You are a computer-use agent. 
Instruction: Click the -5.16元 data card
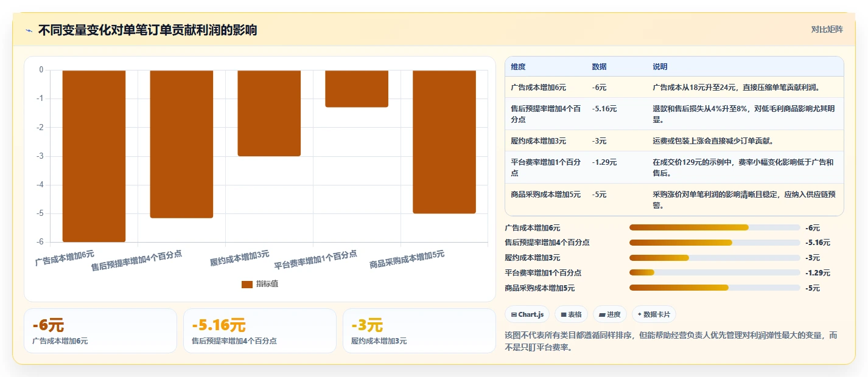coord(260,331)
